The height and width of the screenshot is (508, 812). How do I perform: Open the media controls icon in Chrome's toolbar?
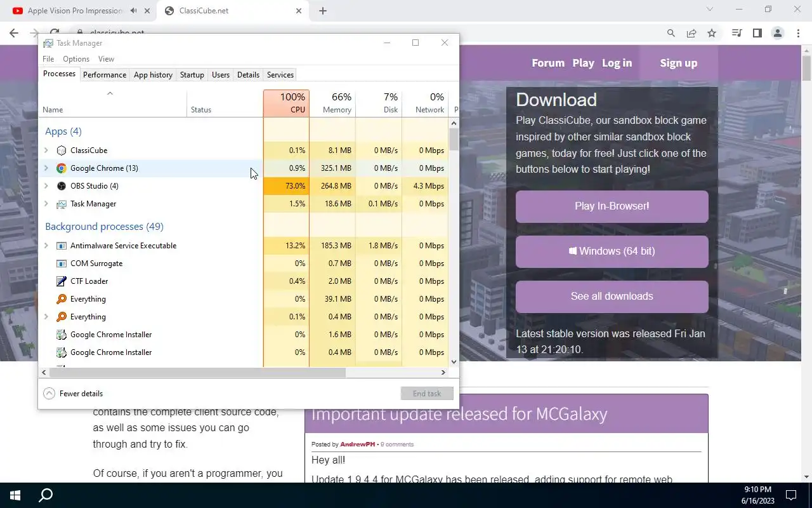click(x=737, y=33)
